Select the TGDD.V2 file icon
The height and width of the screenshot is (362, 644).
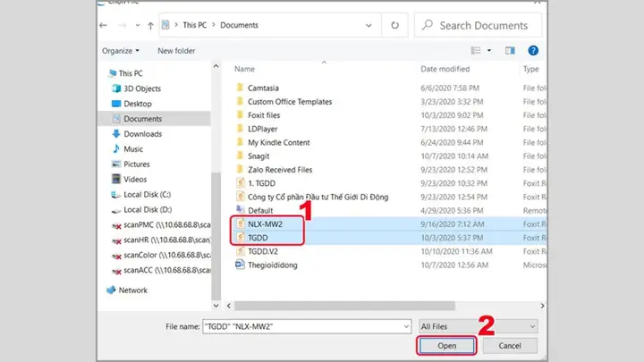[241, 251]
